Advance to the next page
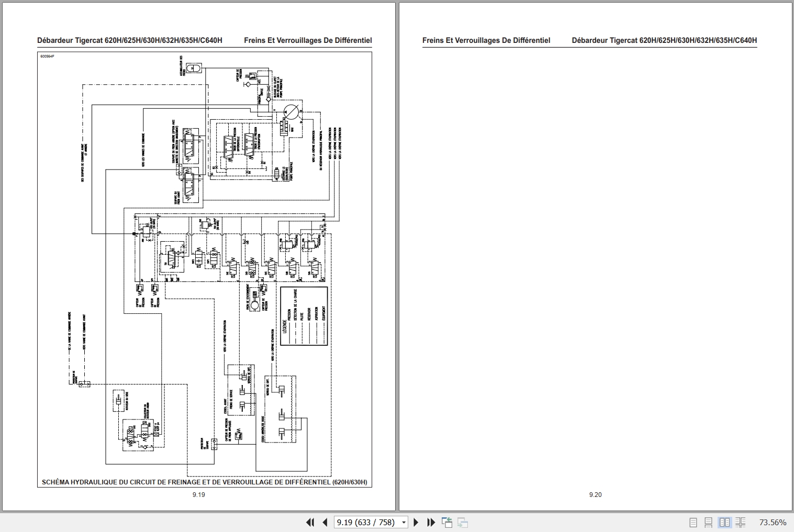The height and width of the screenshot is (532, 794). click(416, 522)
